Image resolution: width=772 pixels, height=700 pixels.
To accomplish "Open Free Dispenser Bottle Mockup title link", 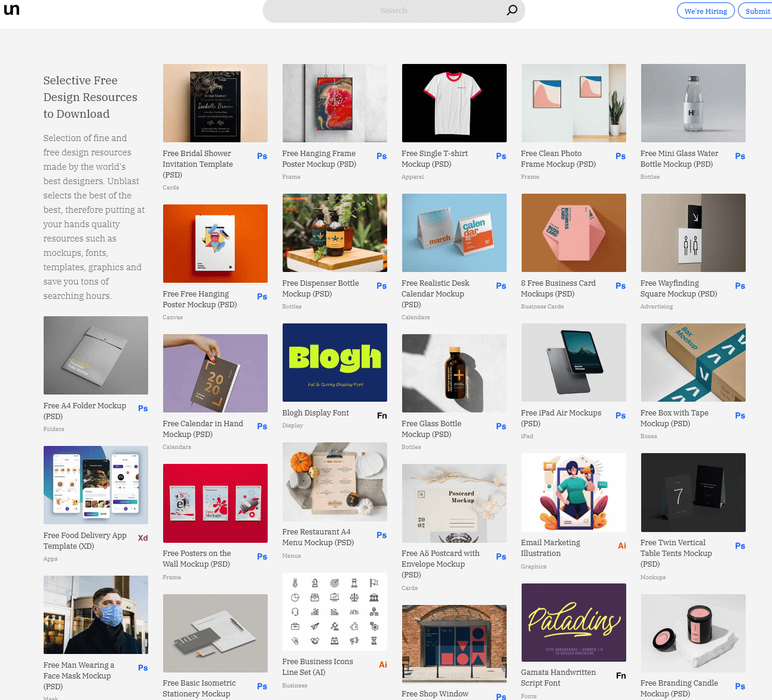I will 321,288.
